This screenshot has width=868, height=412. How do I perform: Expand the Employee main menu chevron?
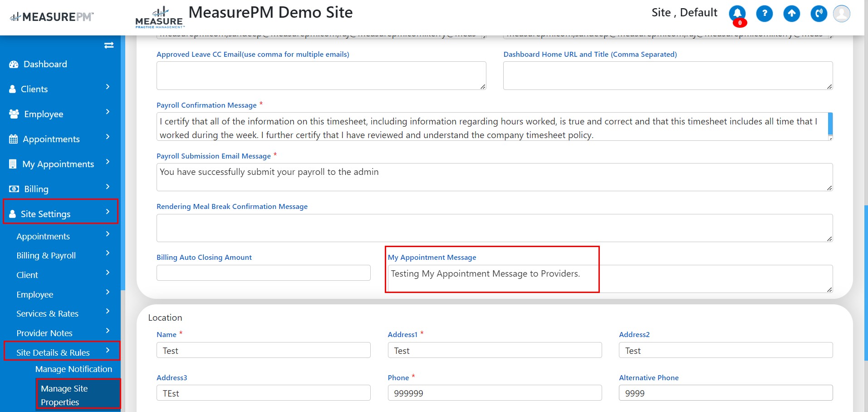click(x=108, y=112)
